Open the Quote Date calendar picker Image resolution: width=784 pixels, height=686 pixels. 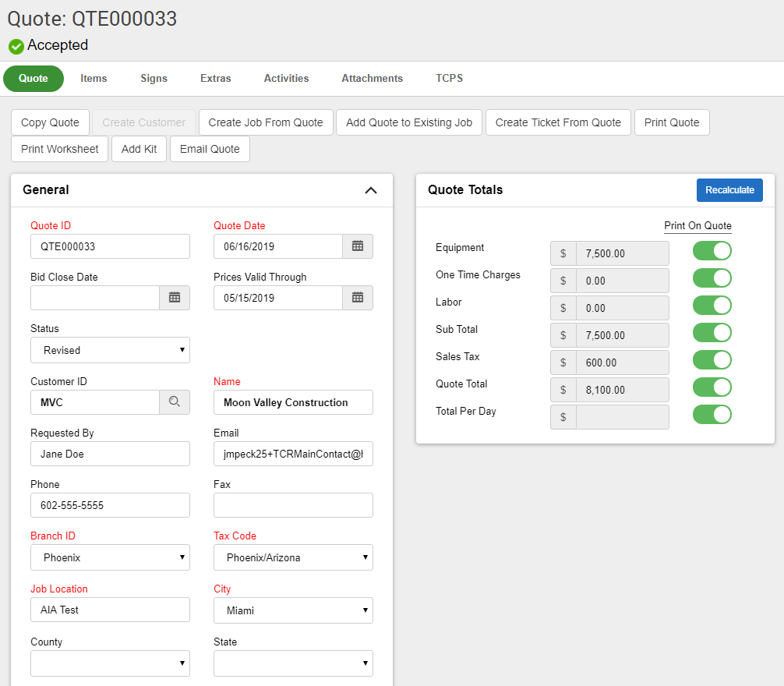coord(357,246)
